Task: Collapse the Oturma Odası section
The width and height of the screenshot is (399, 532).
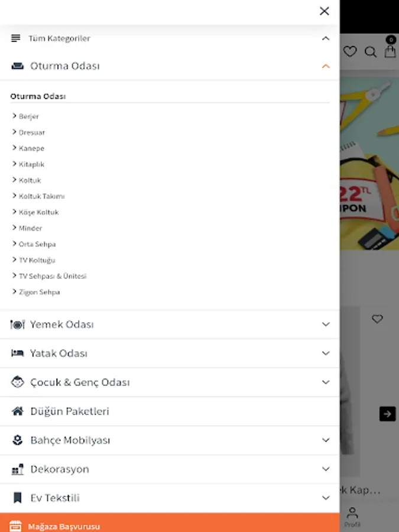Action: [x=326, y=66]
